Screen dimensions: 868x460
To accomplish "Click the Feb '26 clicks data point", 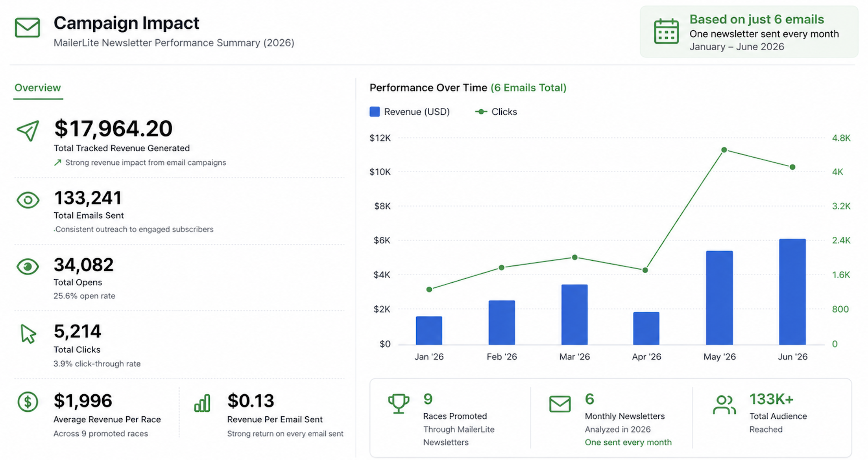I will click(x=502, y=267).
